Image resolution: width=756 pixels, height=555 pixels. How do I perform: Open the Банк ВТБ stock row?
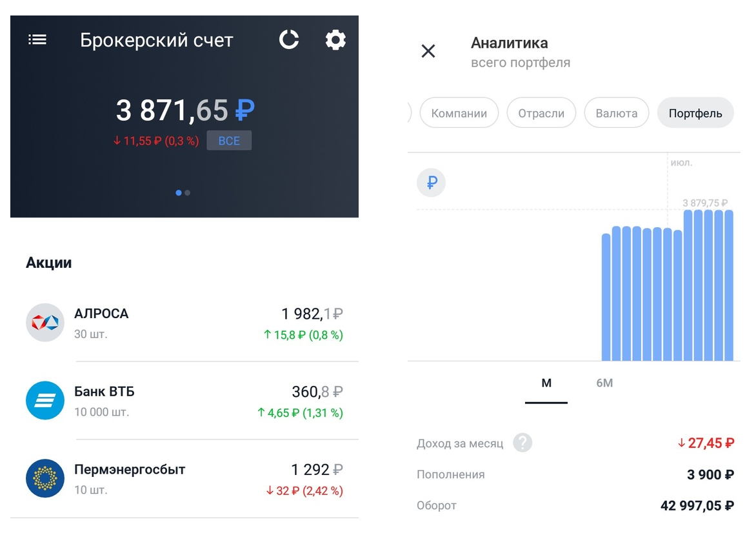pyautogui.click(x=184, y=401)
